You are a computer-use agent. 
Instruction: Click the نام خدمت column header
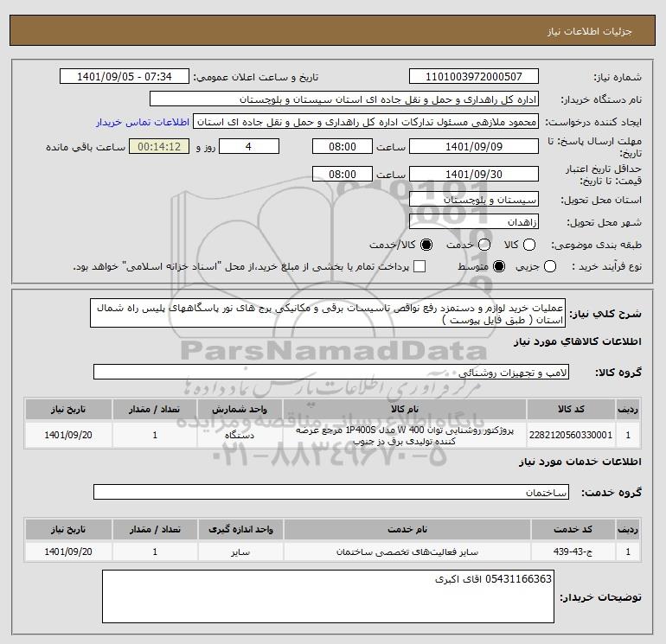[x=407, y=529]
